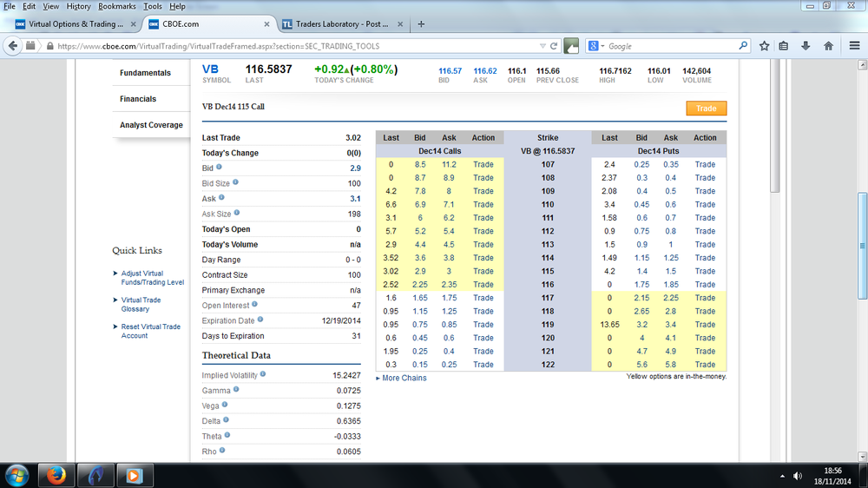Open the Financials sidebar section
The width and height of the screenshot is (868, 488).
click(138, 99)
